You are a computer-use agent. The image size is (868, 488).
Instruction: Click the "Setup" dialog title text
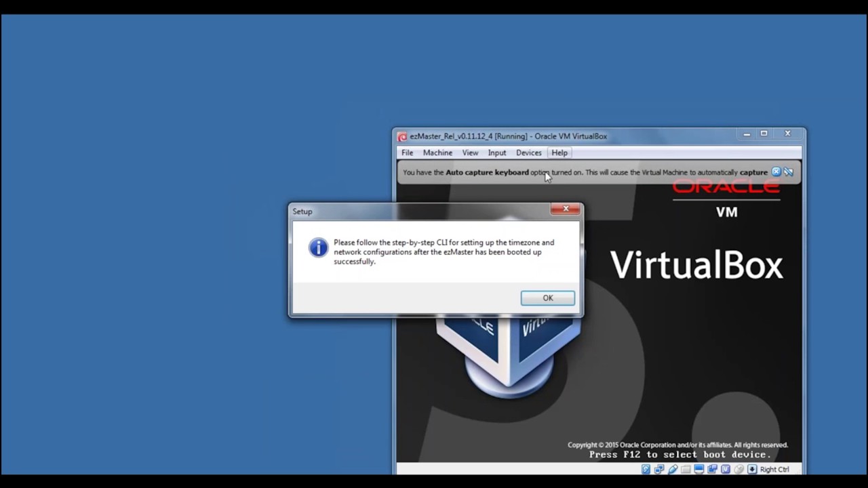302,211
